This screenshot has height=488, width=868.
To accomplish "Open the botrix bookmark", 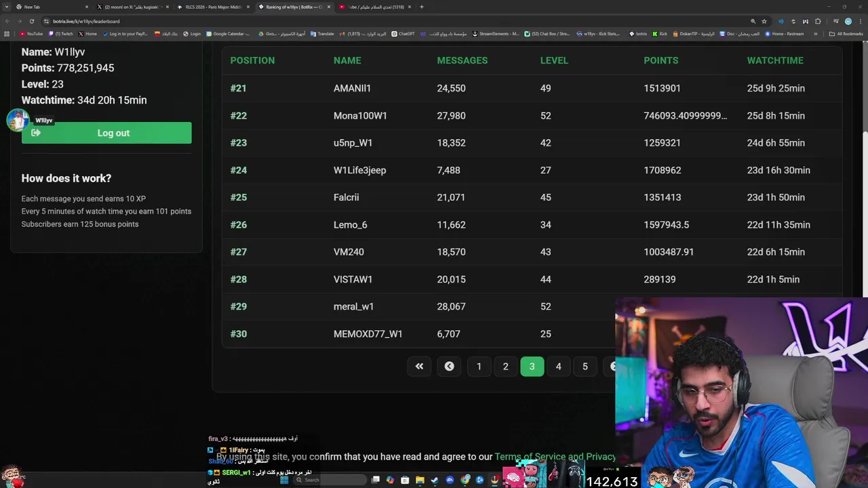I will pyautogui.click(x=638, y=34).
